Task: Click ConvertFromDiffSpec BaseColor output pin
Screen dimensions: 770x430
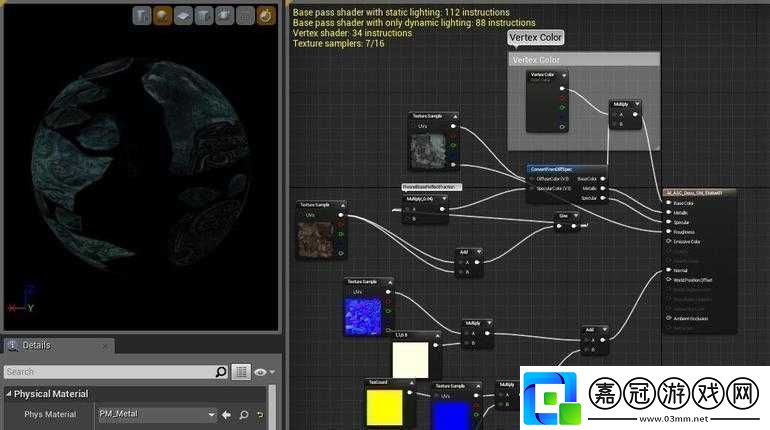Action: [x=603, y=179]
